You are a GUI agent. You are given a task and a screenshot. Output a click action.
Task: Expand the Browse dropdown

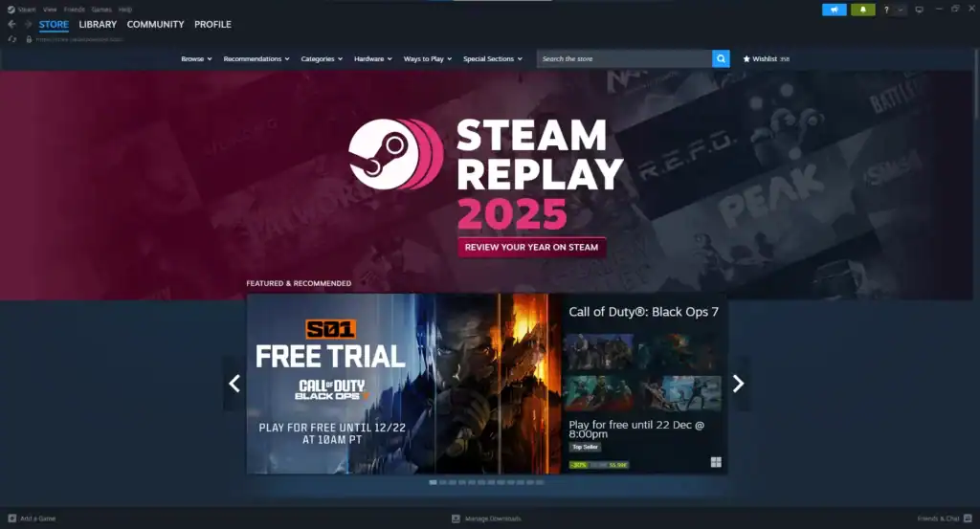[196, 58]
